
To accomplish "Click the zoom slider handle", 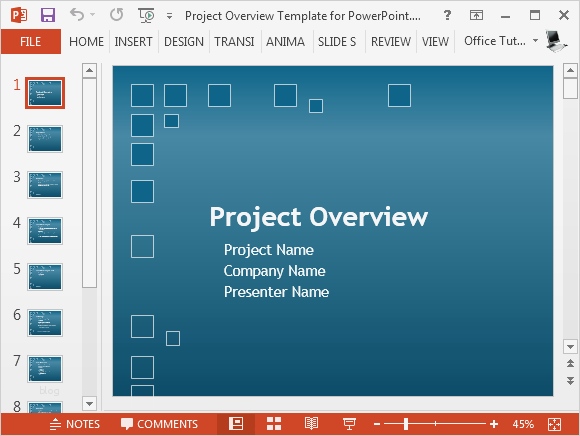I will coord(406,424).
